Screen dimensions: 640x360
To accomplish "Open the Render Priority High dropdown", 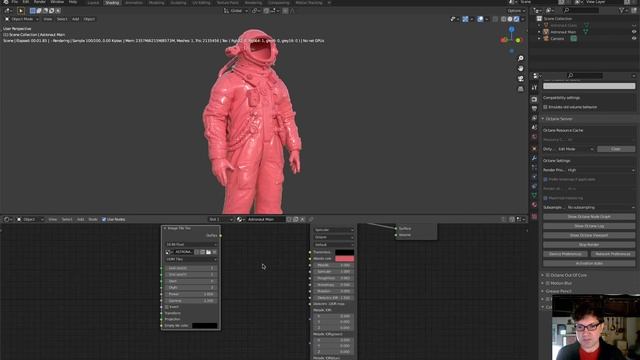I will [600, 170].
